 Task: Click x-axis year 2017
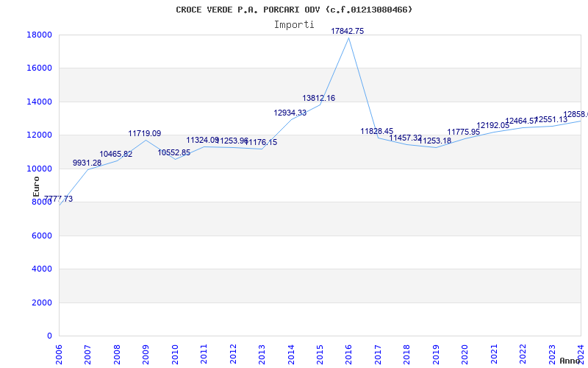click(x=378, y=354)
